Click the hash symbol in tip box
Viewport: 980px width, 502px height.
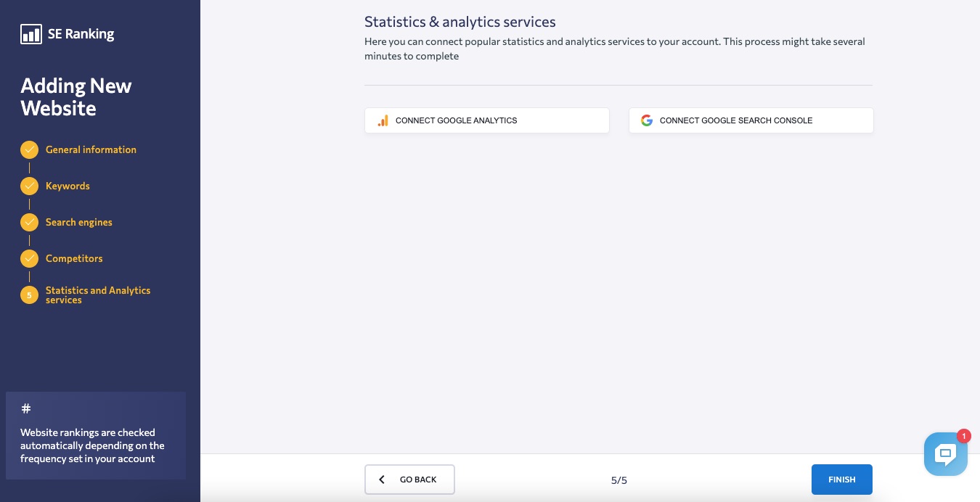26,409
